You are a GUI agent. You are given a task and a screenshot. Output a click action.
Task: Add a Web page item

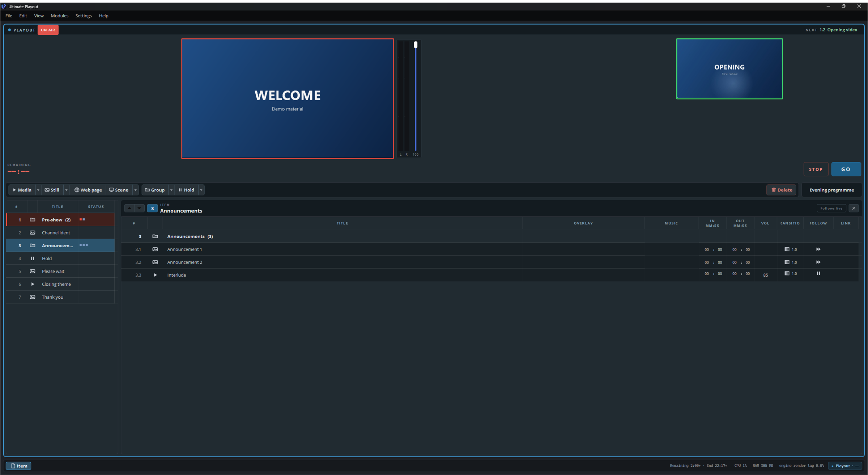pos(88,190)
